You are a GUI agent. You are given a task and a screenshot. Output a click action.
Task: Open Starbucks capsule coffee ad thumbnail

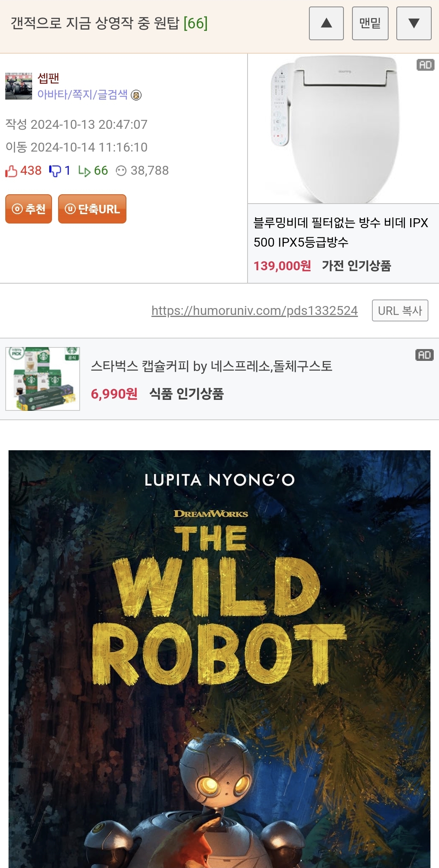pos(43,379)
